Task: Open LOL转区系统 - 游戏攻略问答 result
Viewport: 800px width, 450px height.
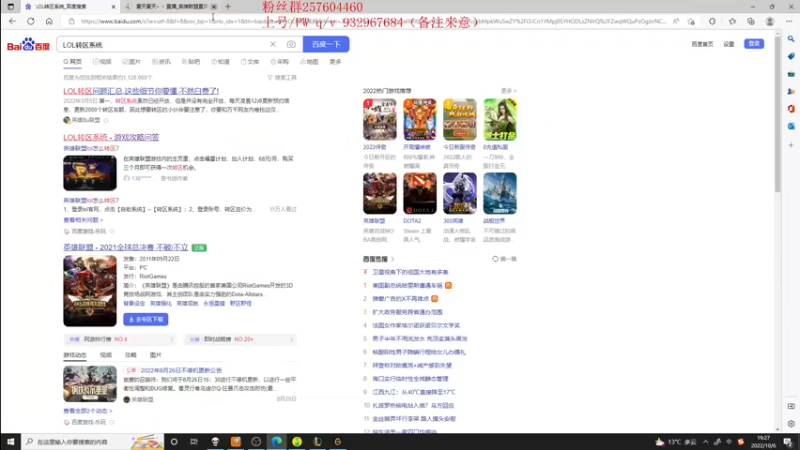Action: pos(111,137)
